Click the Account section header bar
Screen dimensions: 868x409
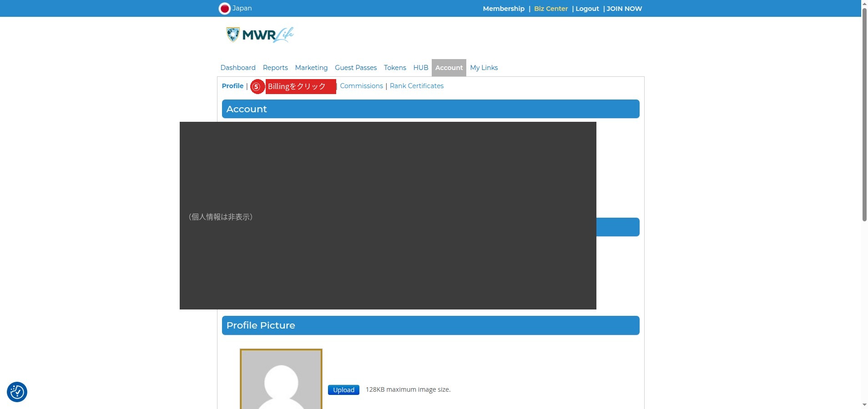[x=431, y=109]
